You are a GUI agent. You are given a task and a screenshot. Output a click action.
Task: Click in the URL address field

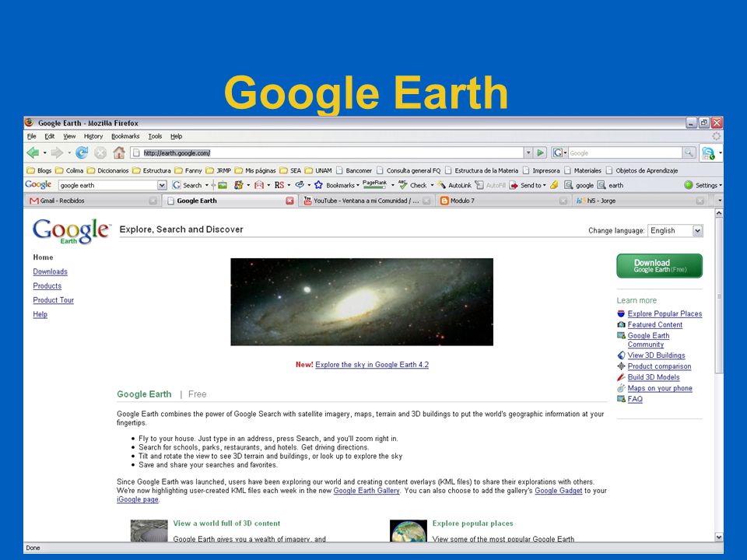[x=326, y=153]
